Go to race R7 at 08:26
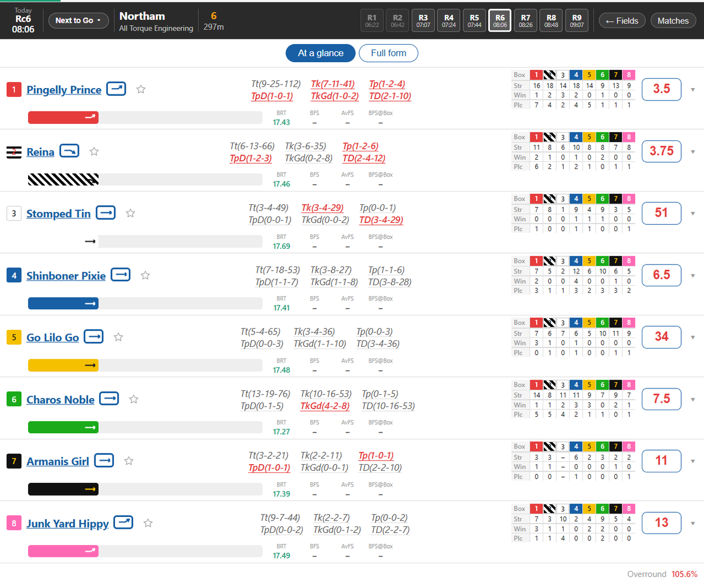The height and width of the screenshot is (588, 704). coord(526,21)
